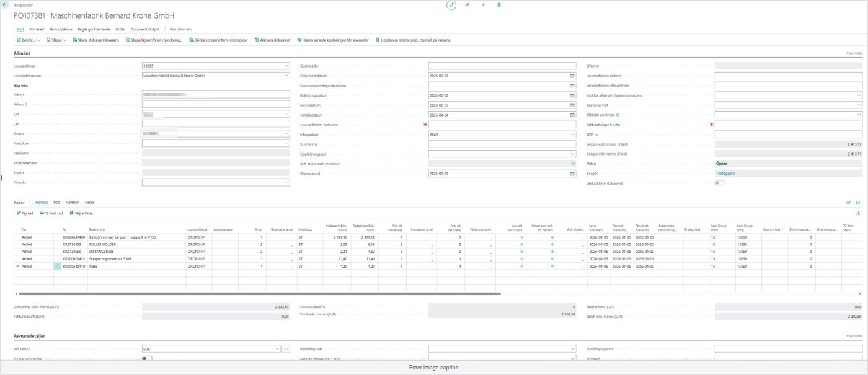Toggle the Länkad till e-dokument switch

tap(720, 183)
